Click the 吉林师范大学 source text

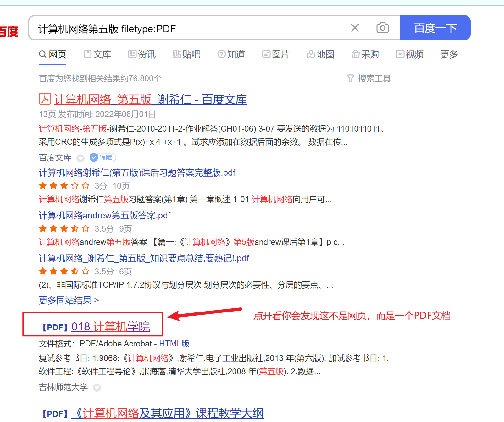(63, 387)
